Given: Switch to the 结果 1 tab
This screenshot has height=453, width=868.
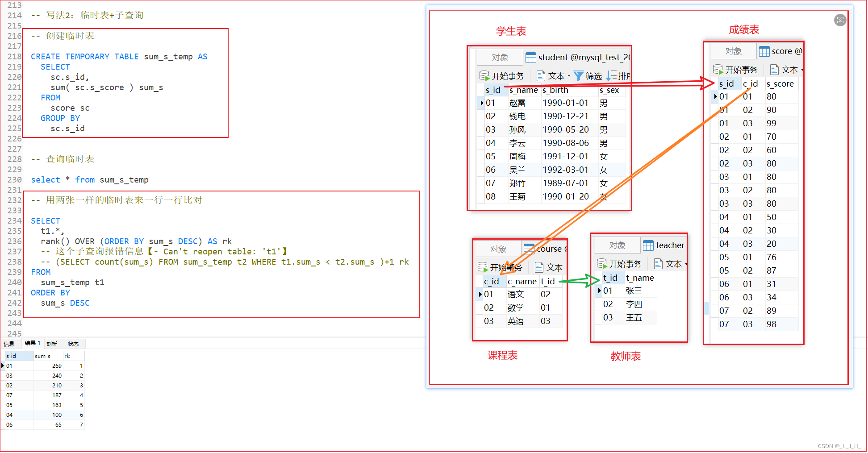Looking at the screenshot, I should (33, 343).
